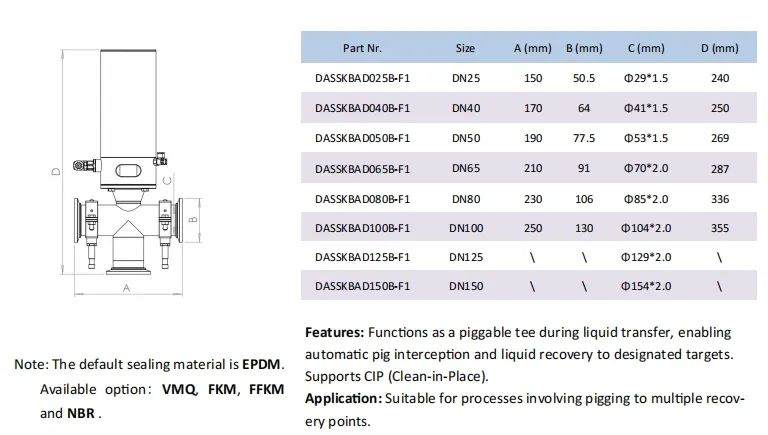Click the Size column header
This screenshot has height=435, width=768.
pyautogui.click(x=465, y=48)
